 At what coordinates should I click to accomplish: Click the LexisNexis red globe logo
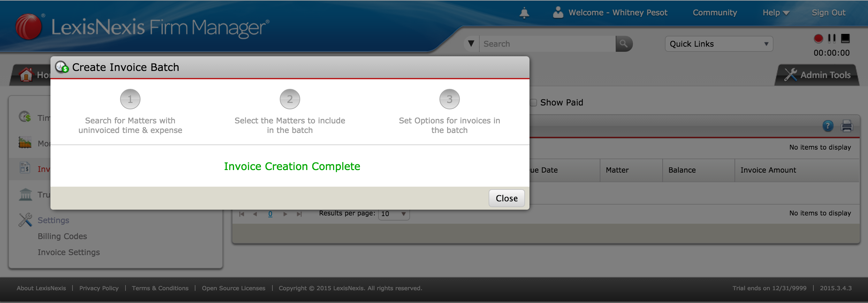pyautogui.click(x=29, y=26)
